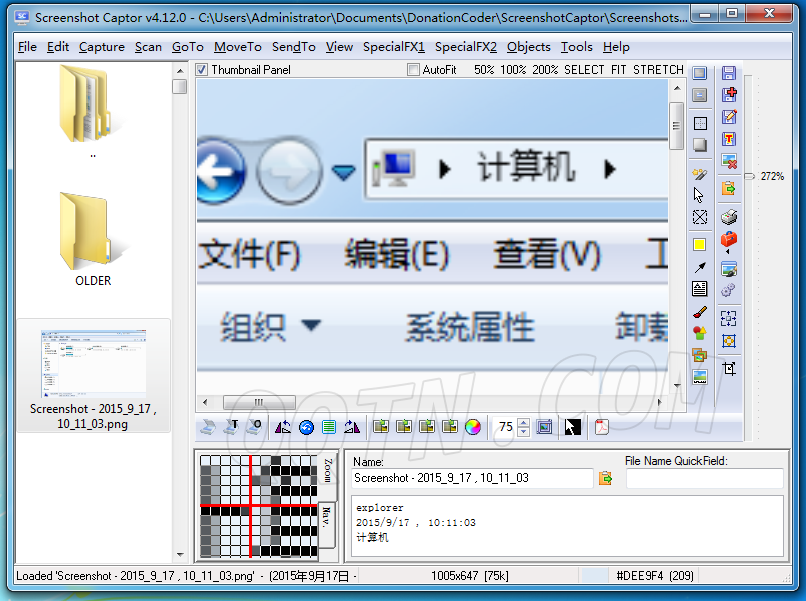Open the color wheel adjustment icon
The width and height of the screenshot is (806, 601).
(x=473, y=427)
